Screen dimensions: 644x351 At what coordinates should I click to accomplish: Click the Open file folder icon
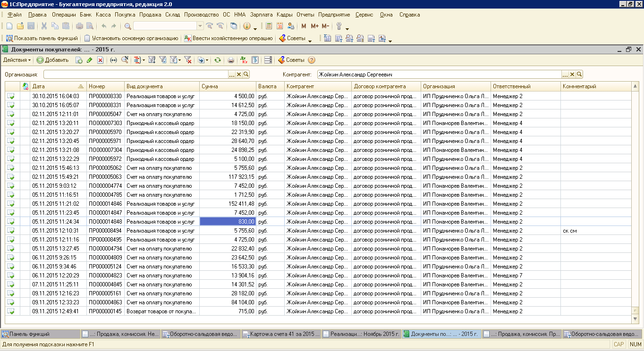(20, 26)
